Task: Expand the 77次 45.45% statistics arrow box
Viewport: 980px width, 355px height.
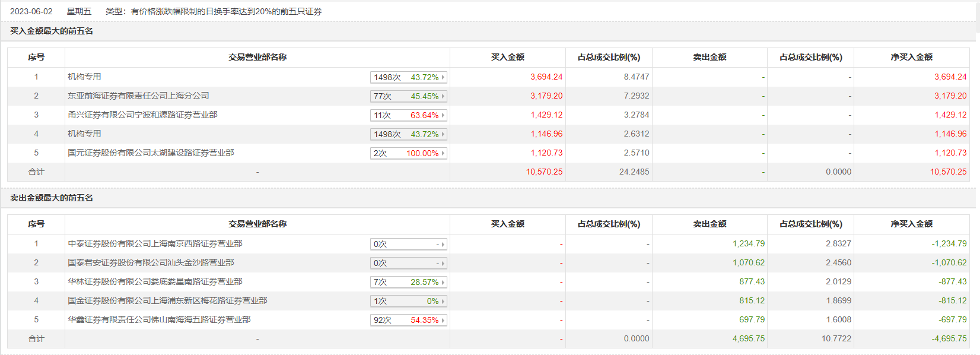Action: (408, 96)
